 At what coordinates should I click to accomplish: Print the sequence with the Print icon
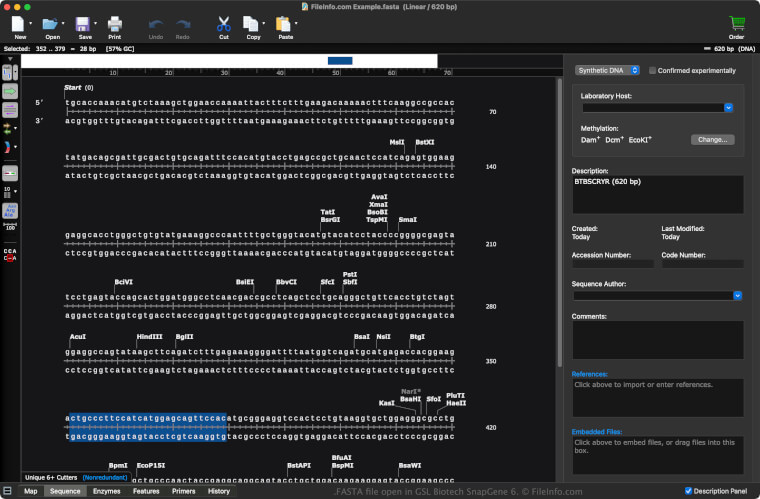click(114, 23)
